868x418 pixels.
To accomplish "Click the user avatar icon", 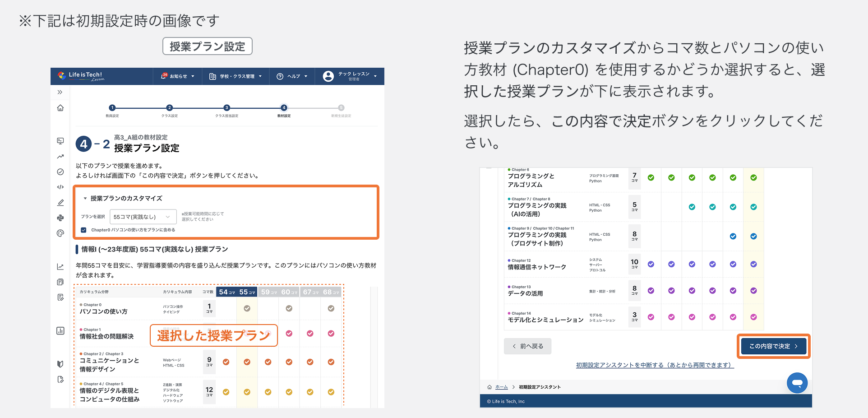I will coord(328,76).
